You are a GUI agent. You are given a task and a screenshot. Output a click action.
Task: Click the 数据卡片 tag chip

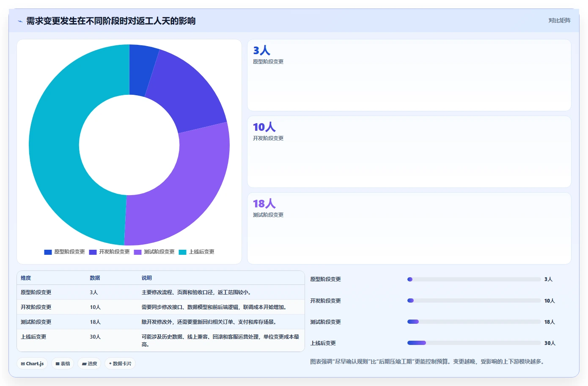coord(120,364)
